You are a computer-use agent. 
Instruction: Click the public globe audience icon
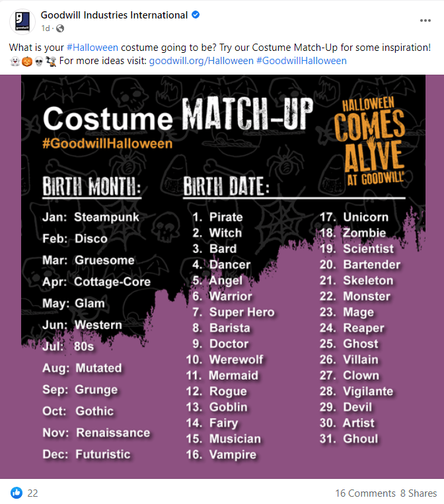pos(60,28)
